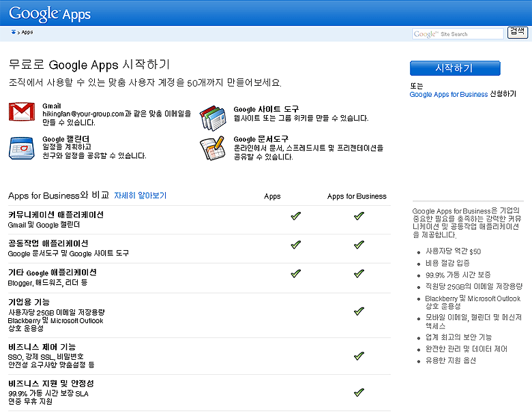Click the 비용 절감 입증 bullet

[447, 263]
